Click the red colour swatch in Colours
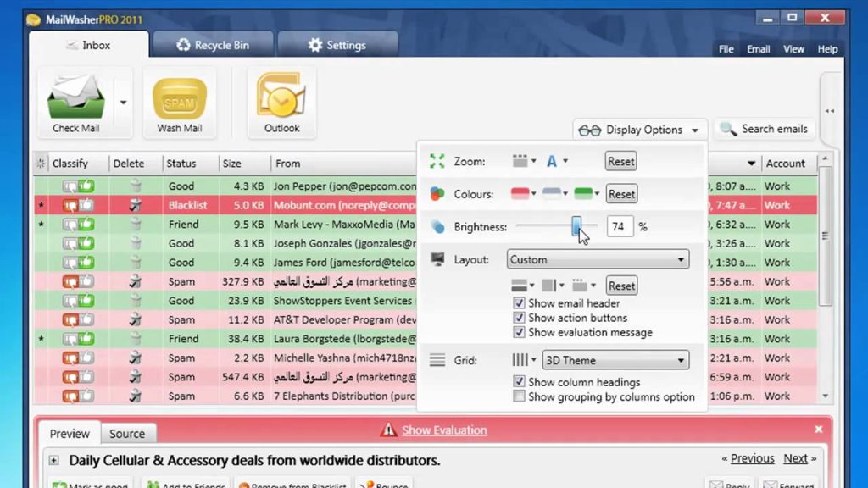This screenshot has height=488, width=868. [520, 194]
